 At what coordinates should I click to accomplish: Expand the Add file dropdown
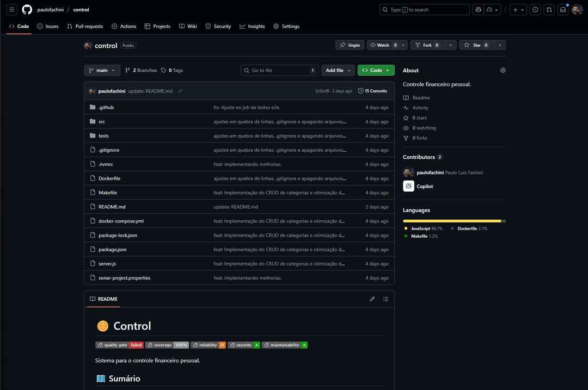pyautogui.click(x=338, y=71)
